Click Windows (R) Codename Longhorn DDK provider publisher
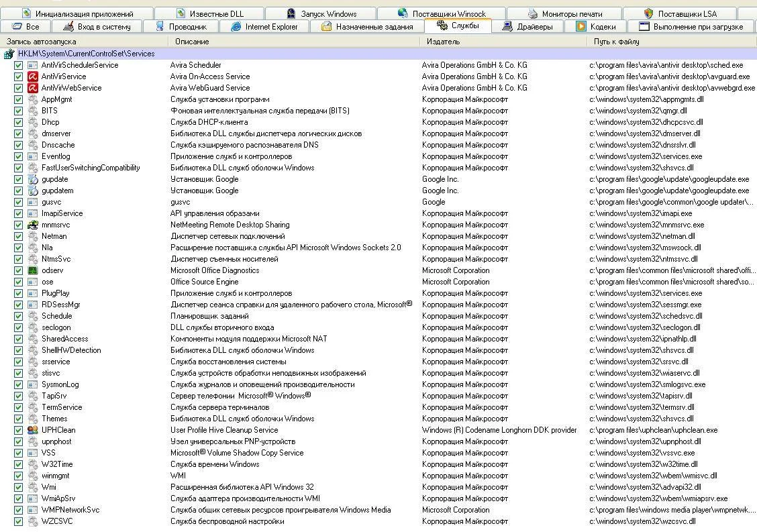Screen dimensions: 757x532 (499, 429)
